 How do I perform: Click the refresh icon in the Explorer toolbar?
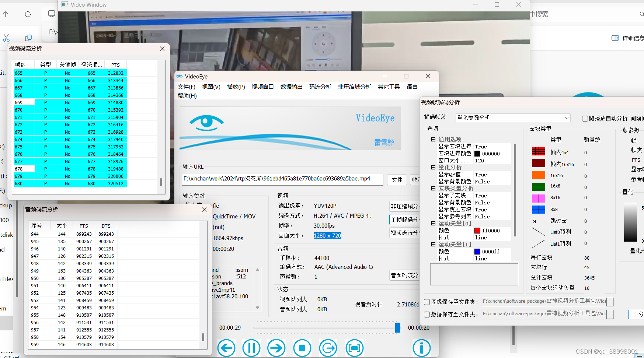point(28,14)
